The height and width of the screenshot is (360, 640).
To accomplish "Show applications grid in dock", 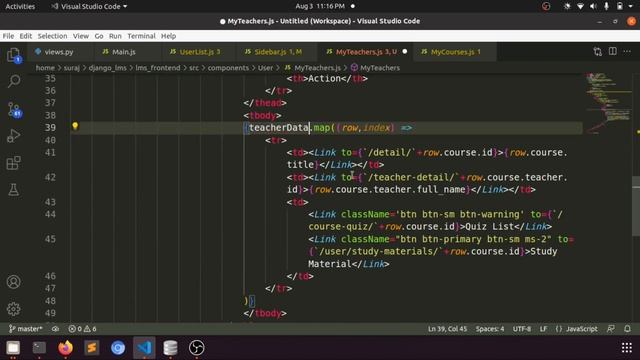I will tap(627, 348).
